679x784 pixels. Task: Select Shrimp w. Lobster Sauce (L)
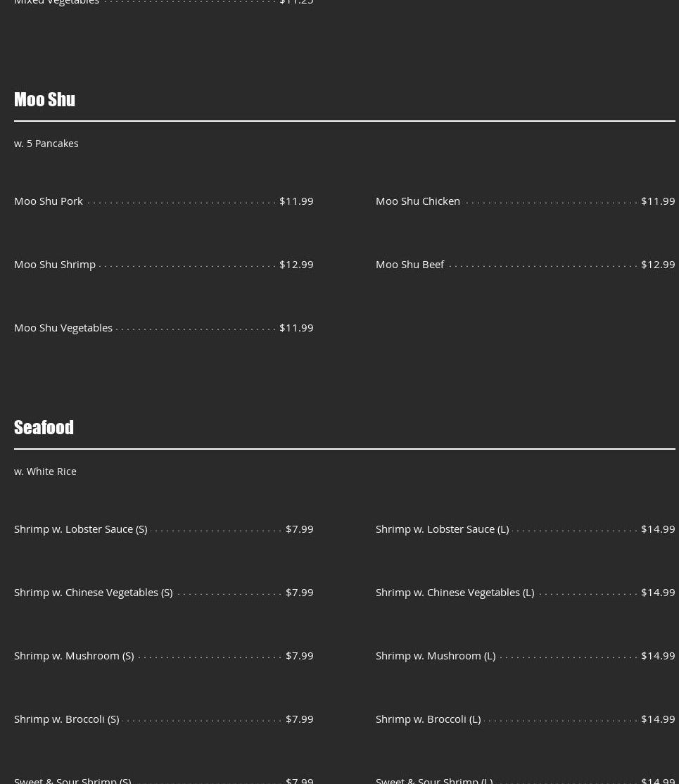pos(442,529)
